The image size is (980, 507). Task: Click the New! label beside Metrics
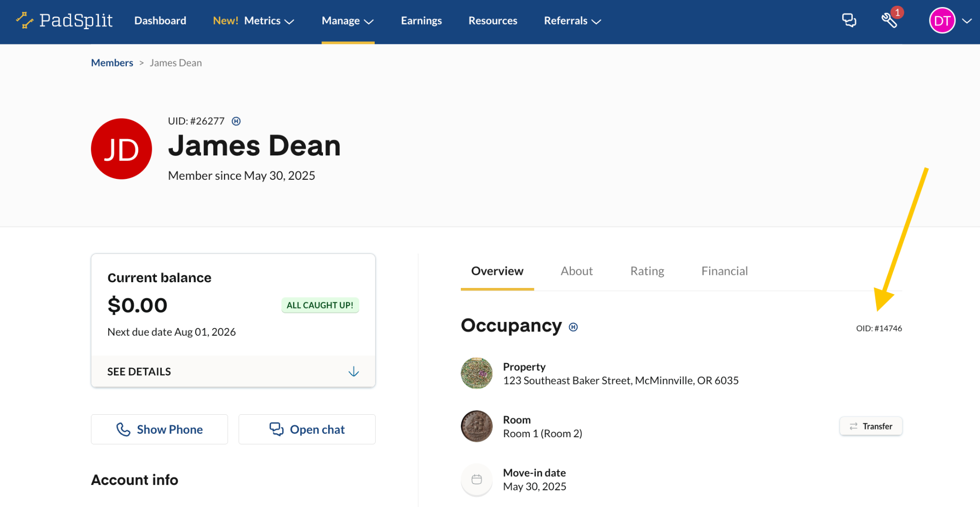225,21
